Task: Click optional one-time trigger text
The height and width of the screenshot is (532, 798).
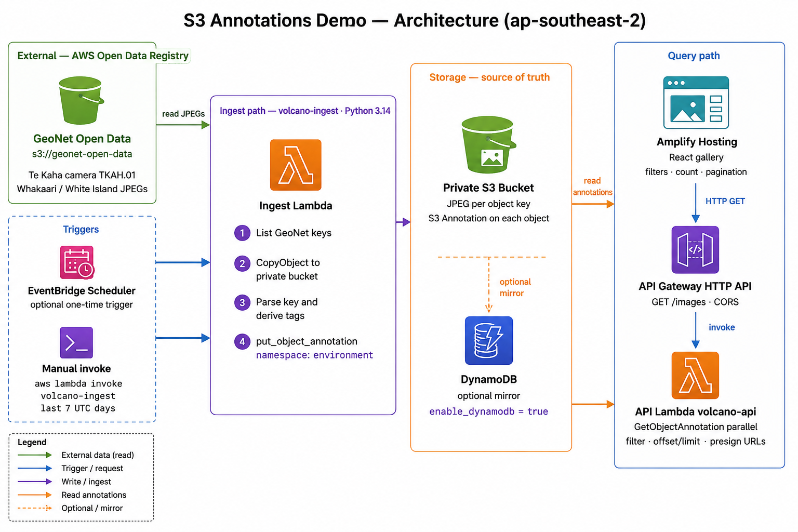Action: [x=82, y=305]
